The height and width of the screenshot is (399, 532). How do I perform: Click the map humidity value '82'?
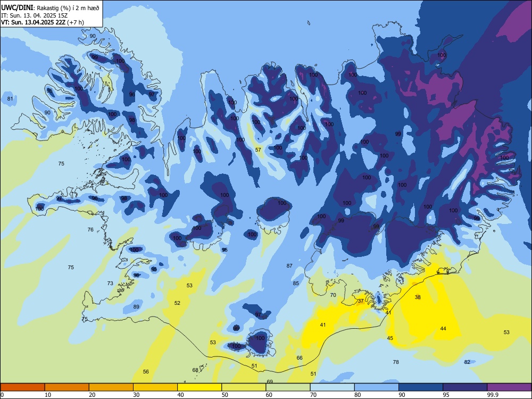pyautogui.click(x=467, y=362)
